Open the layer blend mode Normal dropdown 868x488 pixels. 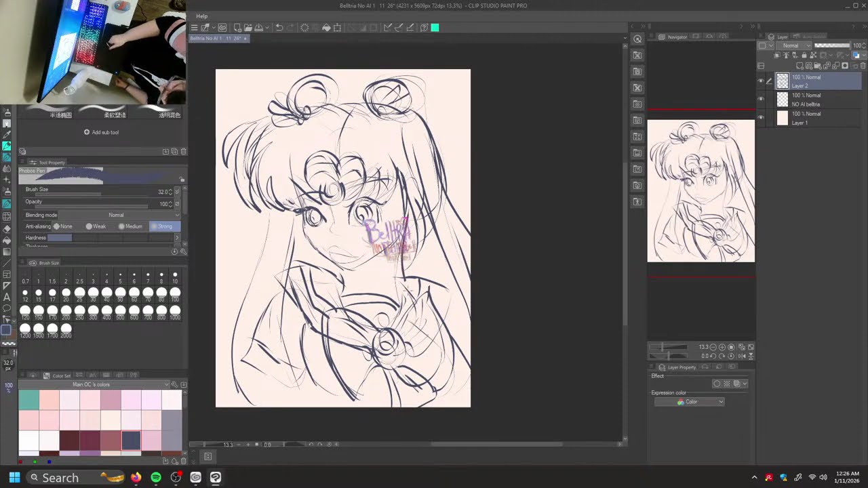click(794, 45)
